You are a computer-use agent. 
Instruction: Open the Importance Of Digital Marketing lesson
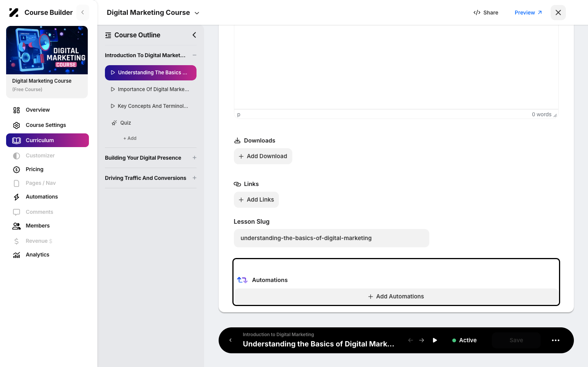[151, 90]
